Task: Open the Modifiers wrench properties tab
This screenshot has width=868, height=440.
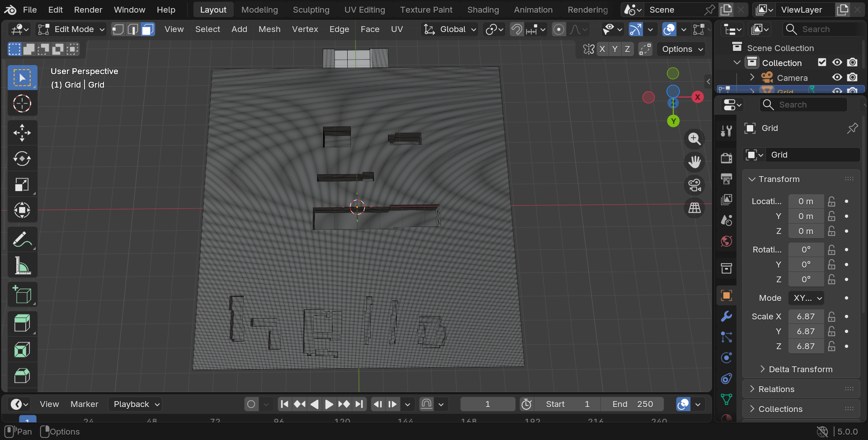Action: click(x=726, y=316)
